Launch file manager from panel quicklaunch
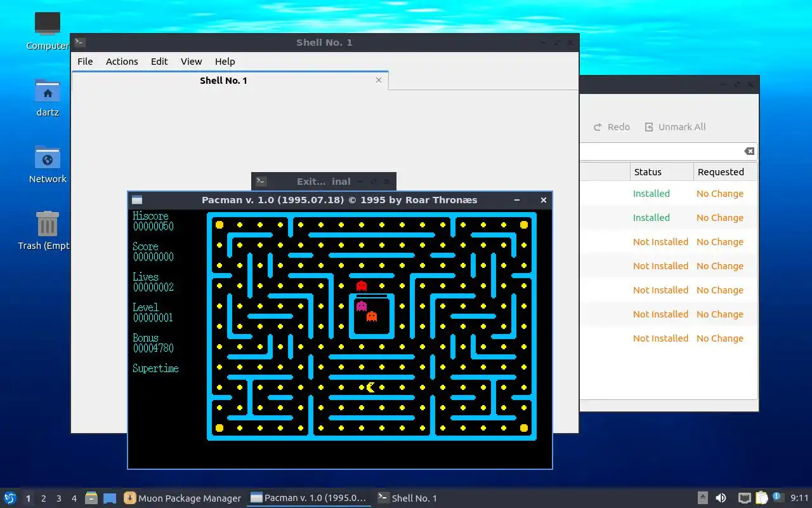This screenshot has width=812, height=508. [91, 498]
